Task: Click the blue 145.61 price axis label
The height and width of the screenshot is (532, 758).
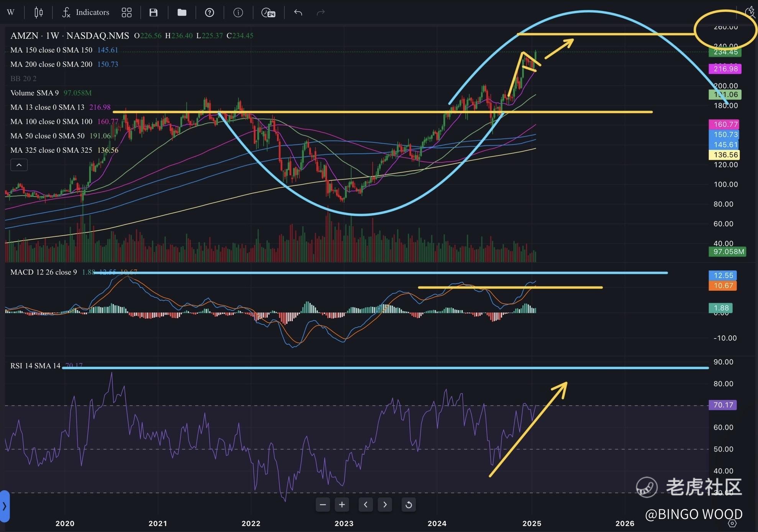Action: pos(724,145)
